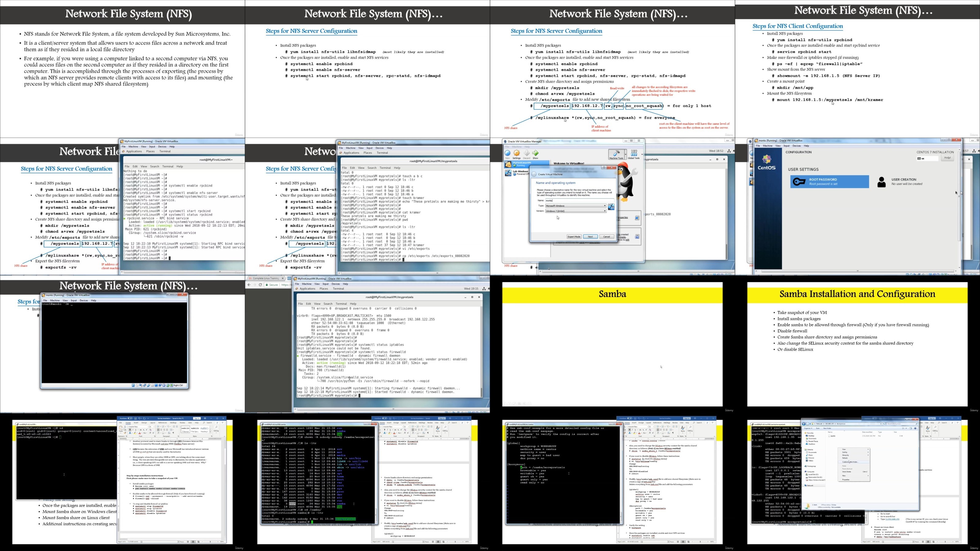This screenshot has height=551, width=980.
Task: Click the Root Password key icon
Action: coord(799,182)
